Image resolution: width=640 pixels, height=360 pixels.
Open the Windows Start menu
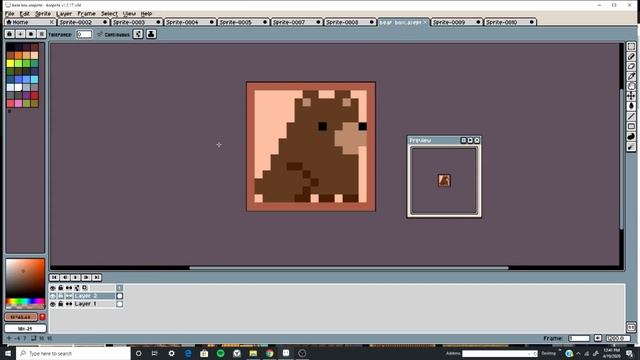click(x=8, y=353)
